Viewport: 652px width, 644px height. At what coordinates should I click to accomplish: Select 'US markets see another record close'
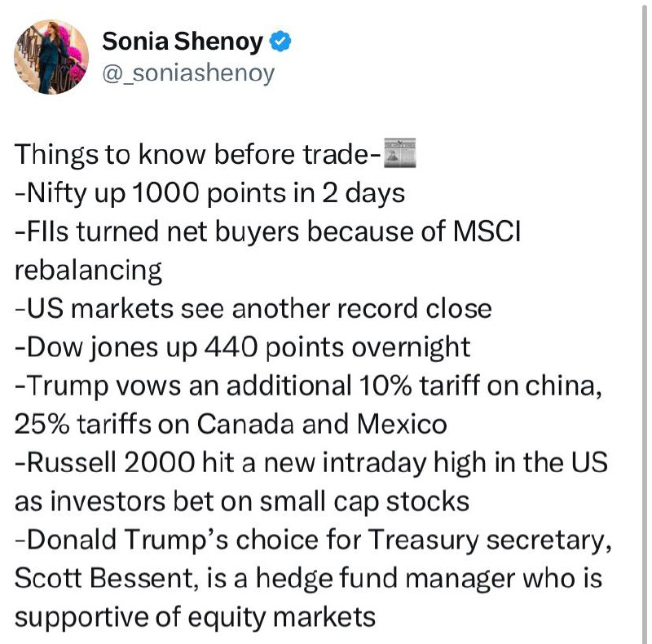click(253, 309)
